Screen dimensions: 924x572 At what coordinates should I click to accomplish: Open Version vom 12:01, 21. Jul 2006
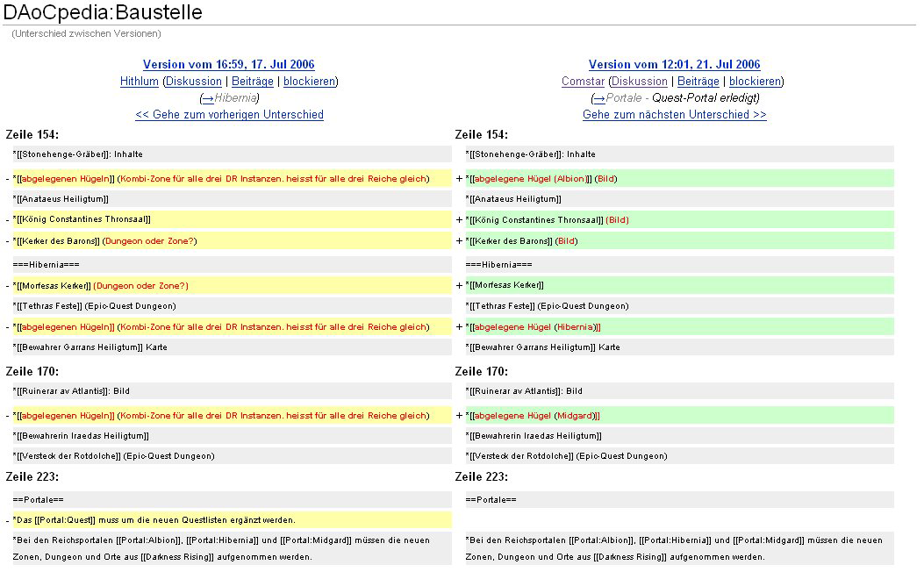tap(674, 64)
